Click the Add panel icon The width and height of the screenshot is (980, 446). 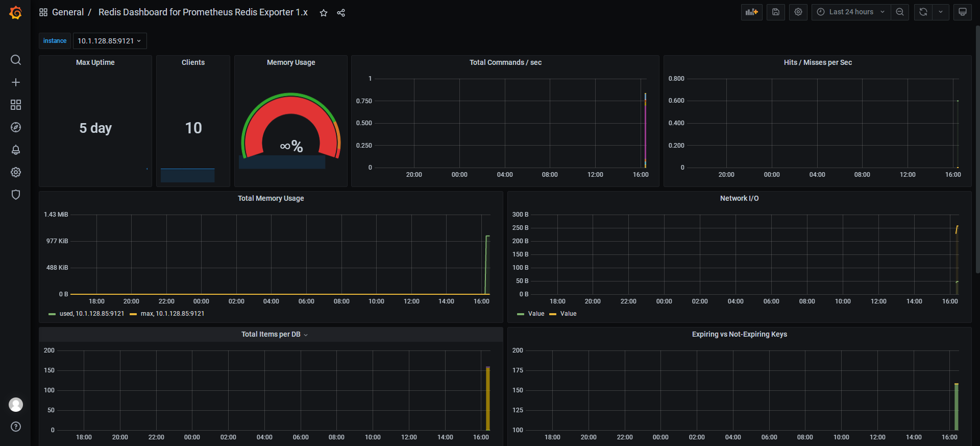click(752, 12)
